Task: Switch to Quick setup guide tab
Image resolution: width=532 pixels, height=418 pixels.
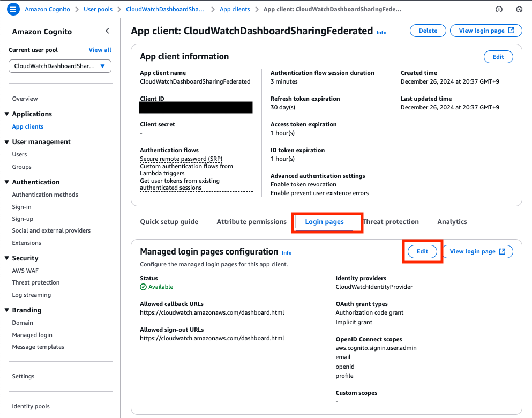Action: click(x=169, y=221)
